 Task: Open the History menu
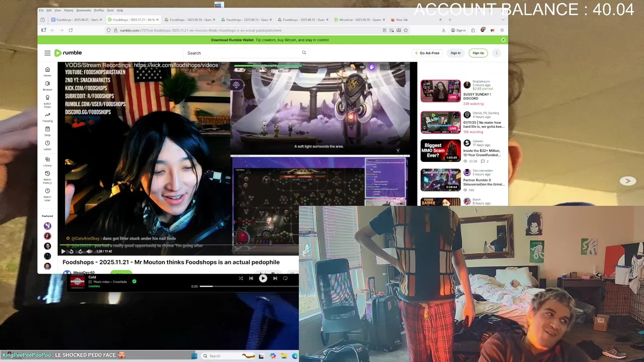[68, 10]
